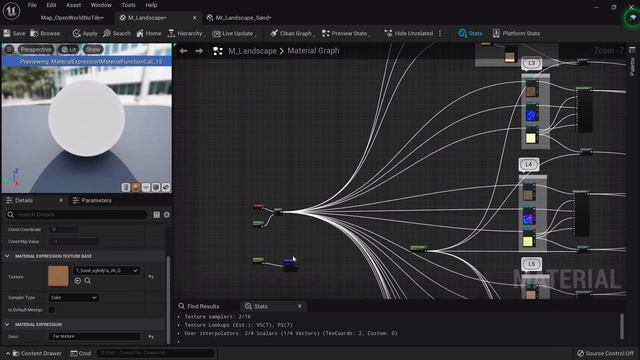Switch to the MI_Landscape_Sand tab
This screenshot has width=640, height=360.
click(239, 18)
